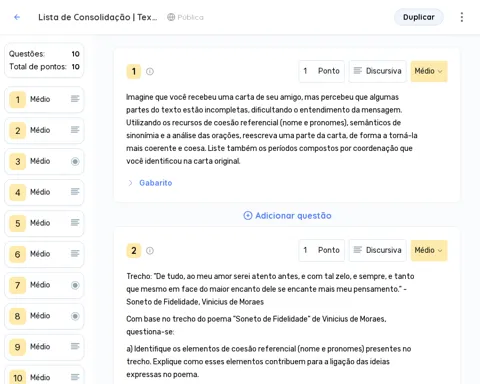This screenshot has width=480, height=384.
Task: Click the Duplicar button
Action: point(419,17)
